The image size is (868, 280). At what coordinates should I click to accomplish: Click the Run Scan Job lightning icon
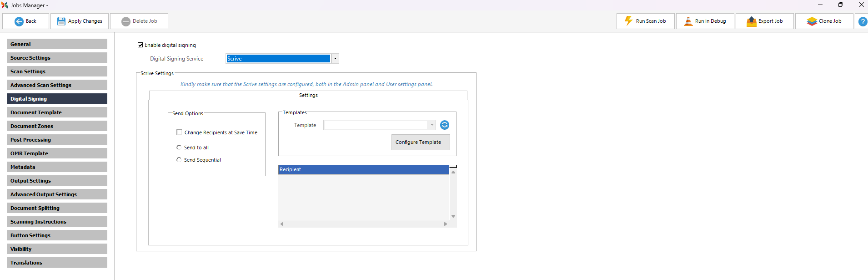tap(628, 21)
